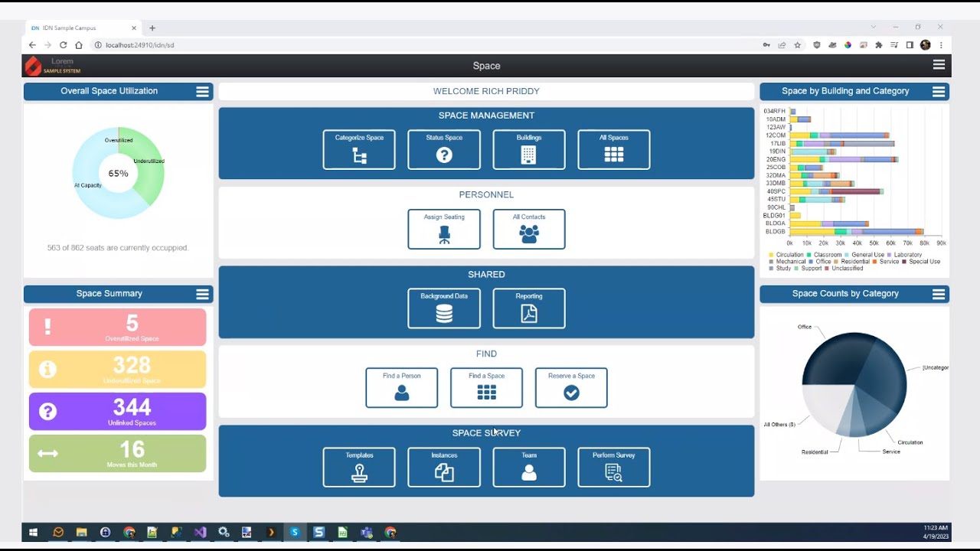Open the Chrome profile avatar

coord(925,45)
